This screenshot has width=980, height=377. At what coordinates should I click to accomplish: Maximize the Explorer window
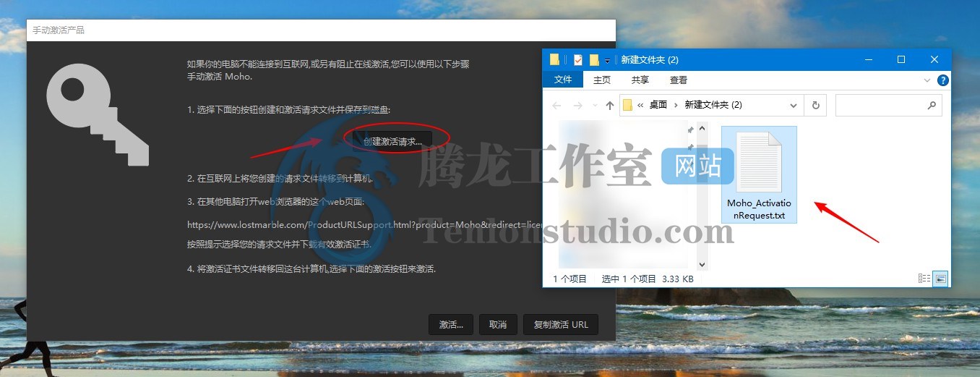point(901,60)
